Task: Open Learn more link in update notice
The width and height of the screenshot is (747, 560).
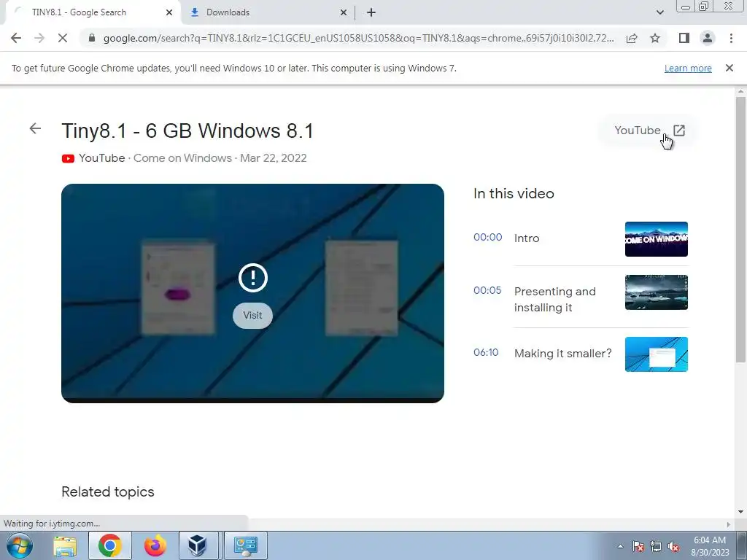Action: coord(688,68)
